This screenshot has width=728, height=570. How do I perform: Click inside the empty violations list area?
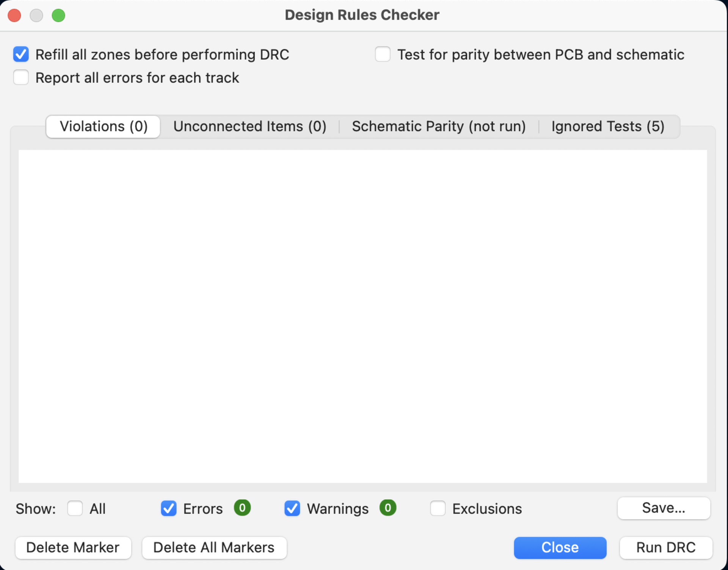coord(362,316)
